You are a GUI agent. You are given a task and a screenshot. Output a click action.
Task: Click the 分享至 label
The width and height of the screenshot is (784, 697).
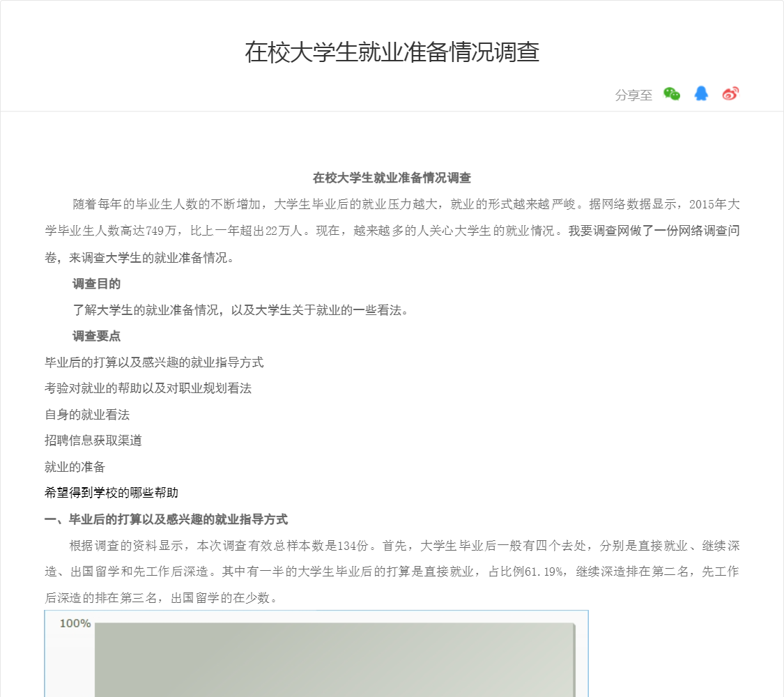pos(633,95)
